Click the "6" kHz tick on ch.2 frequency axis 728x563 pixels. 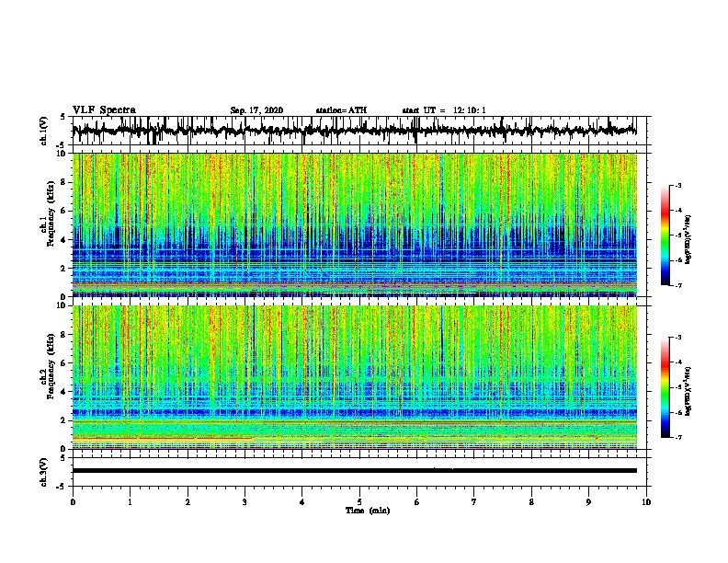[65, 363]
